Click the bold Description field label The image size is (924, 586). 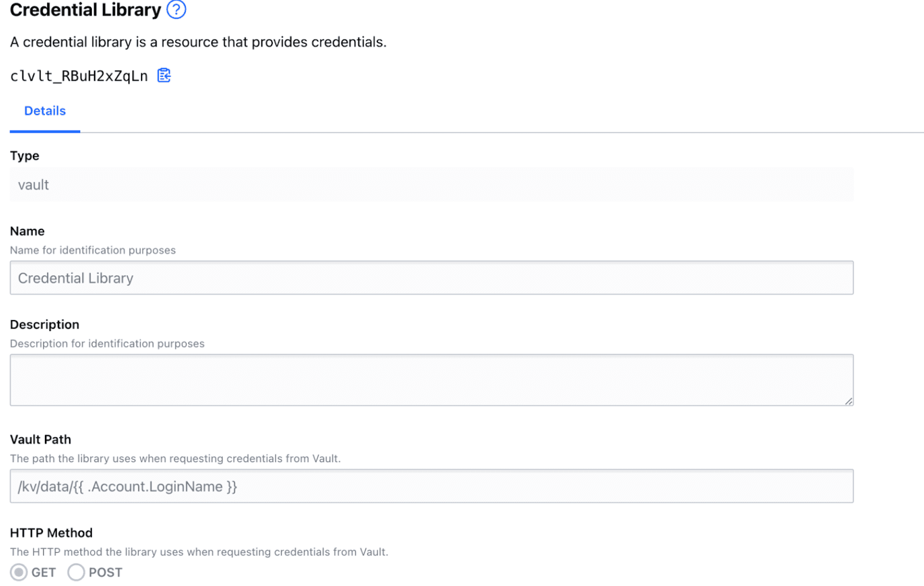(x=44, y=325)
